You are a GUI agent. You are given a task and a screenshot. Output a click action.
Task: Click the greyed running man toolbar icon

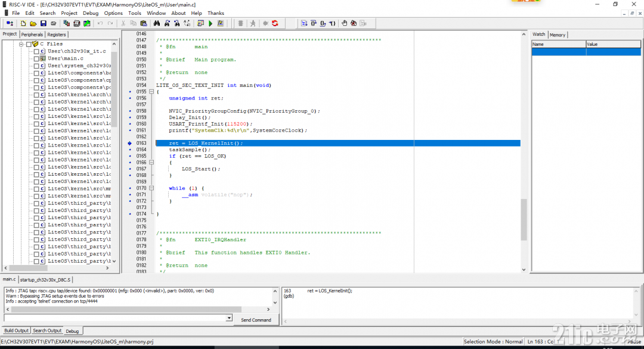click(x=253, y=24)
